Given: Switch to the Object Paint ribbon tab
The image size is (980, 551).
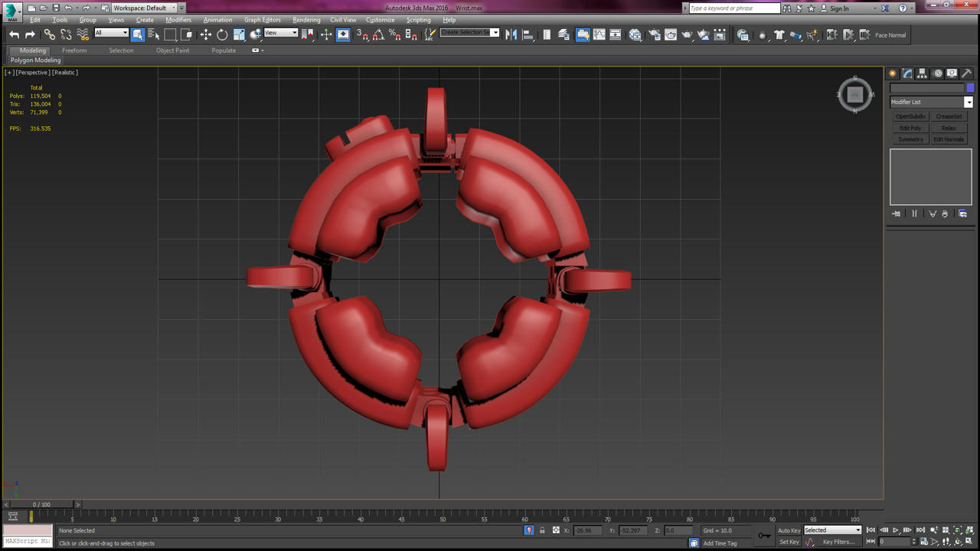Looking at the screenshot, I should click(x=172, y=51).
